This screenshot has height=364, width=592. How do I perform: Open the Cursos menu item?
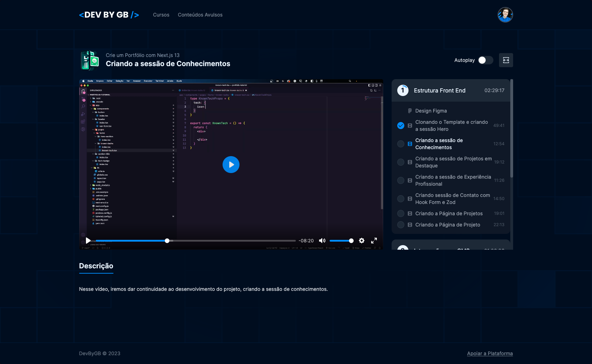pyautogui.click(x=161, y=15)
